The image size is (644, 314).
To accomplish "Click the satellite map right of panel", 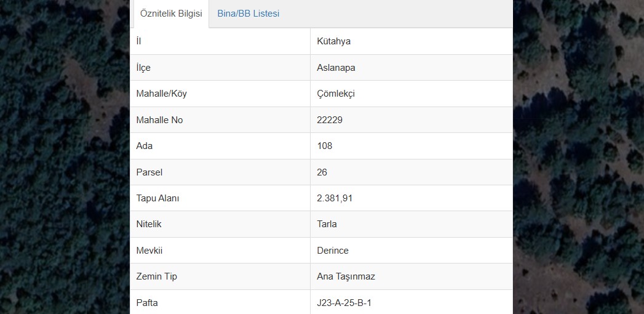I will [x=578, y=157].
